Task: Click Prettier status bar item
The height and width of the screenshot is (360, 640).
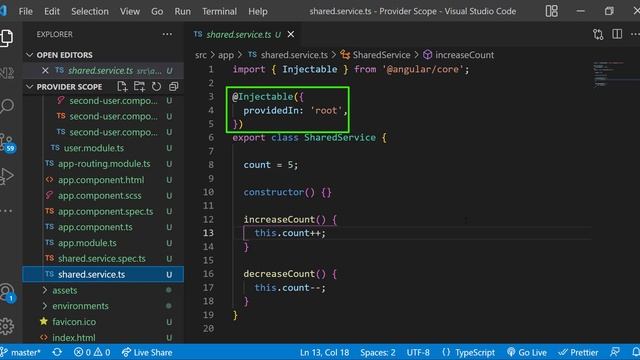Action: coord(578,352)
